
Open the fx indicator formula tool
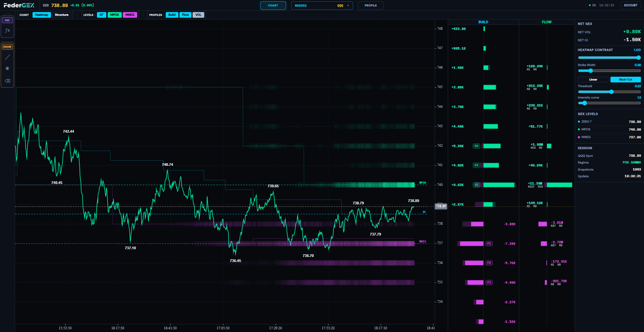coord(7,30)
